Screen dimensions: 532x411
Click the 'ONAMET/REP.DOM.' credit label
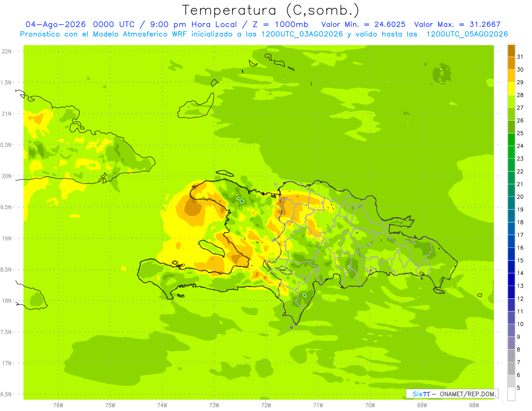pos(467,394)
